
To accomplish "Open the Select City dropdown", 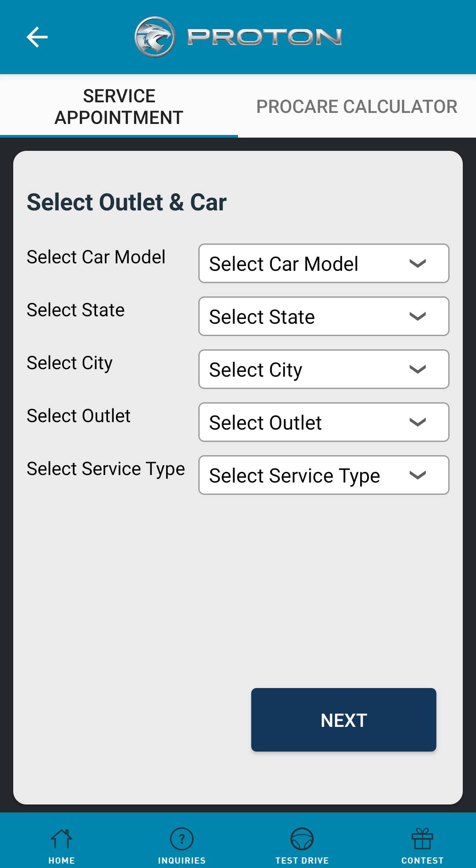I will tap(324, 369).
